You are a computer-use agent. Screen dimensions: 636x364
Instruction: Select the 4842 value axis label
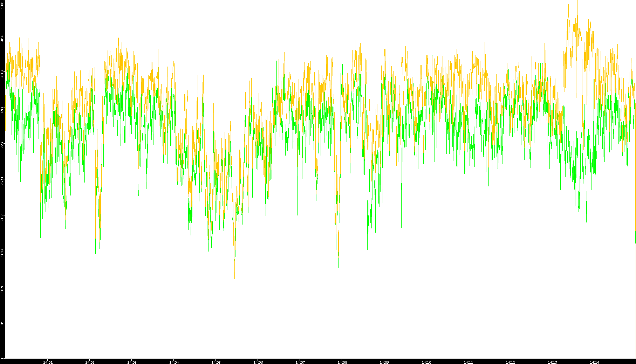pos(2,38)
